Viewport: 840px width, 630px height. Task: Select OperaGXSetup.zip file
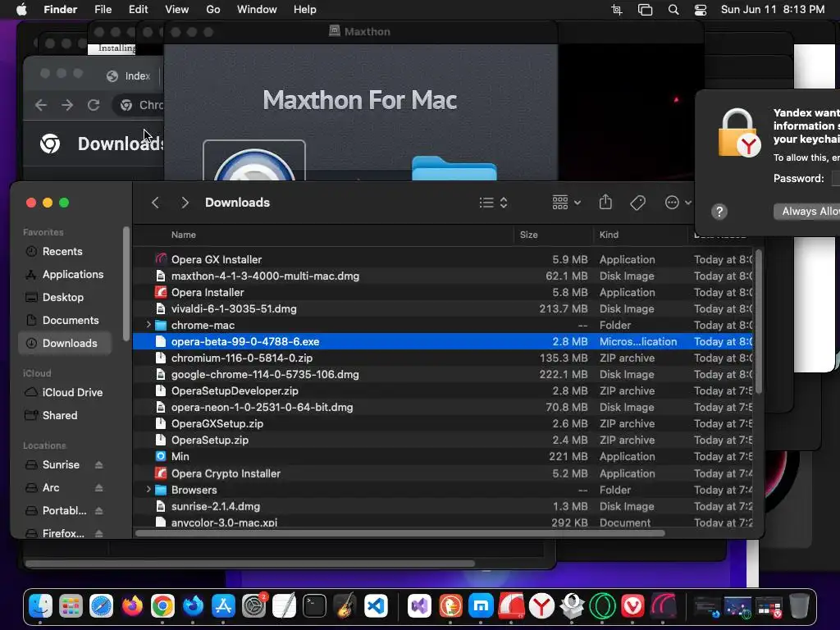pyautogui.click(x=442, y=424)
